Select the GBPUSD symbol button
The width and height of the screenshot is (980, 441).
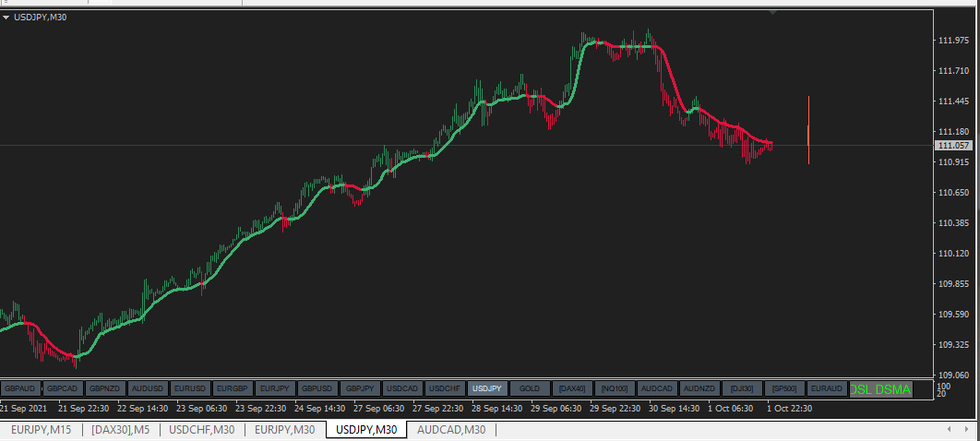pyautogui.click(x=317, y=389)
